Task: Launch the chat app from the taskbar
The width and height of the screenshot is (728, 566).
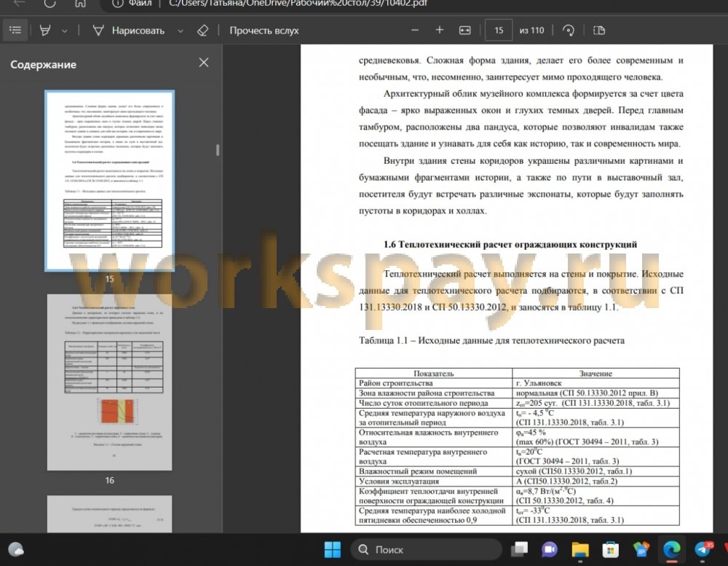Action: tap(550, 550)
